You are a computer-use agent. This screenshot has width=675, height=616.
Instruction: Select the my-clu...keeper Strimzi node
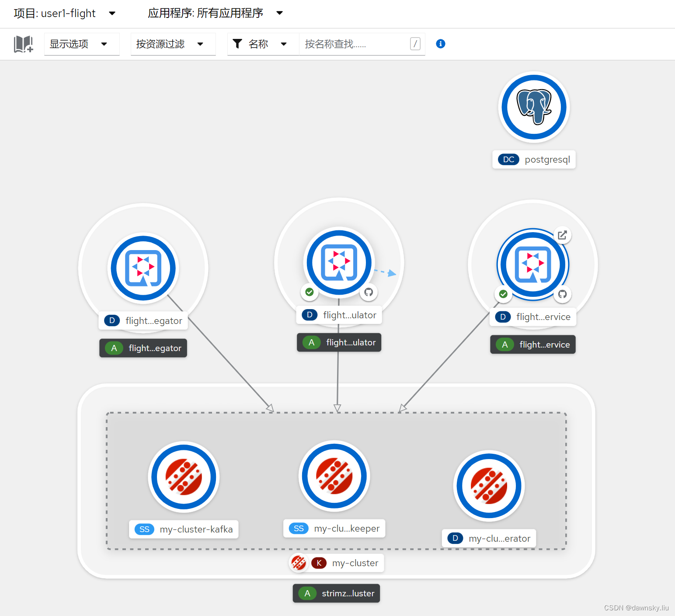tap(334, 476)
